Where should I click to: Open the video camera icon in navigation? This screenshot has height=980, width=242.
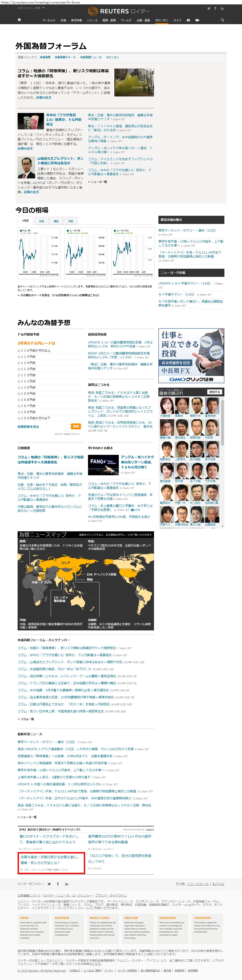point(197,20)
